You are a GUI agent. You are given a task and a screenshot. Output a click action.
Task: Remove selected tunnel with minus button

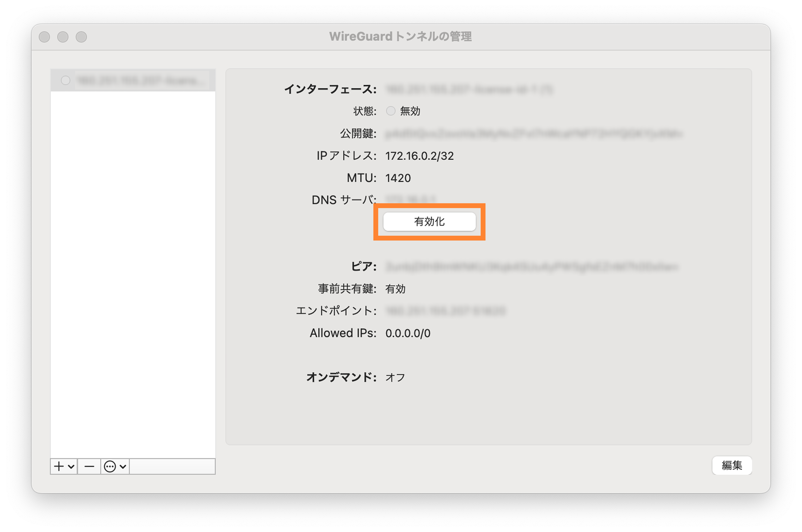coord(89,467)
